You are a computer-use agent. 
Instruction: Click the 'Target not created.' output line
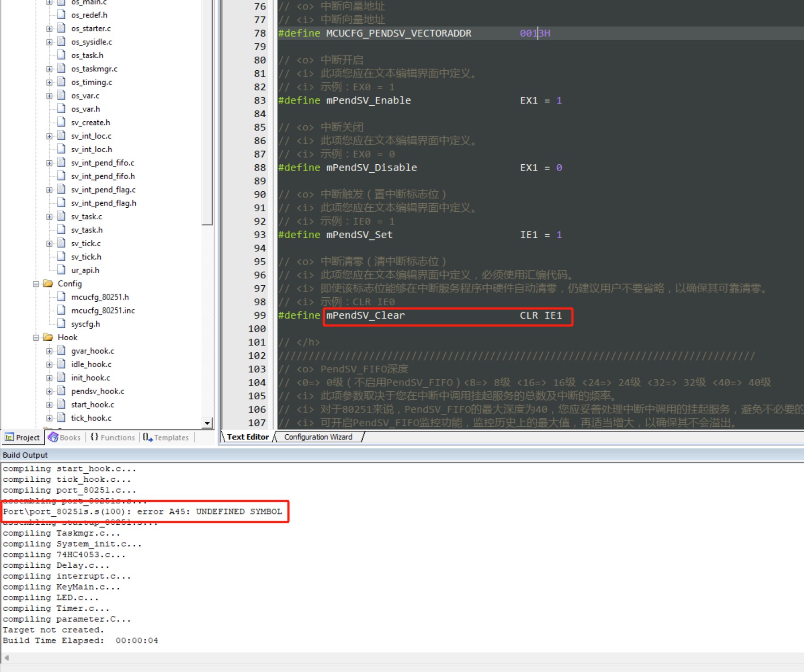pyautogui.click(x=53, y=629)
